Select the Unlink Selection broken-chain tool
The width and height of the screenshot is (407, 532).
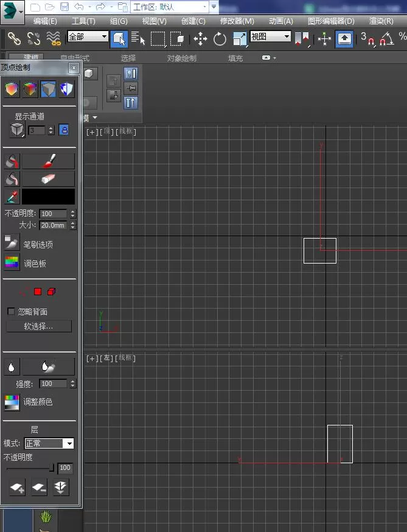pyautogui.click(x=33, y=39)
